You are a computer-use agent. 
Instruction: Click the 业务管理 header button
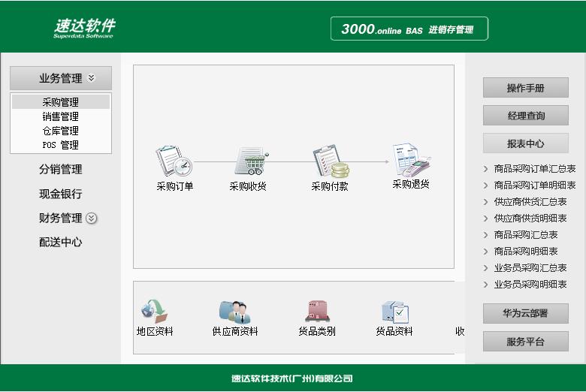(x=61, y=78)
